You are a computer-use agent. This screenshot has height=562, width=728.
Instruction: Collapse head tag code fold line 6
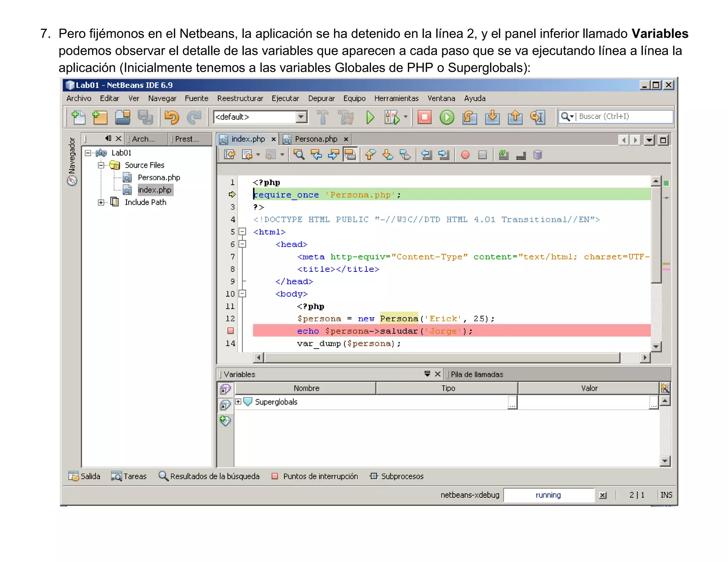point(242,244)
